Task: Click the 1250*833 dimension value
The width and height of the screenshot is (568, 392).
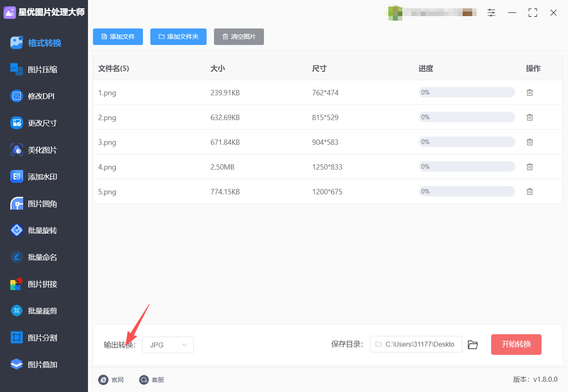Action: pyautogui.click(x=327, y=167)
